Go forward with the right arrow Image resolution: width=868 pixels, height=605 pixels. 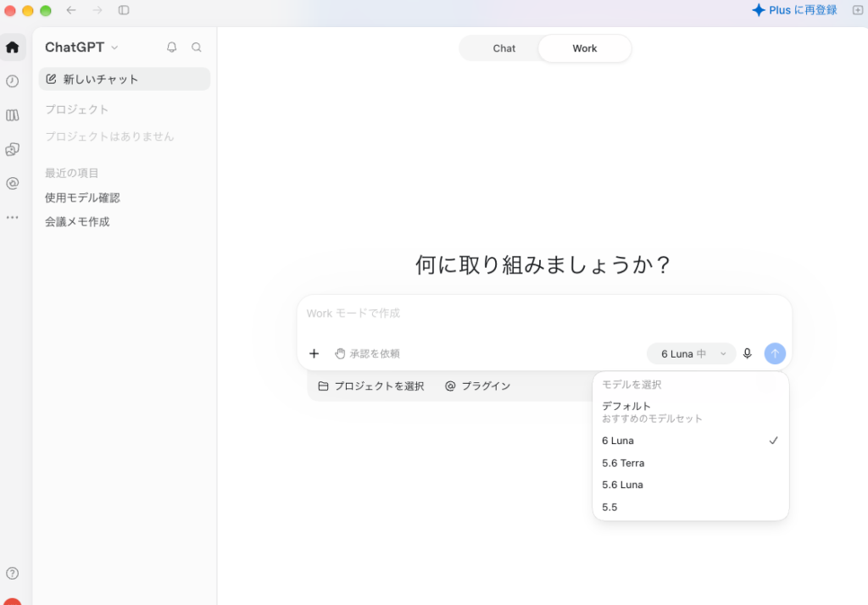tap(97, 10)
